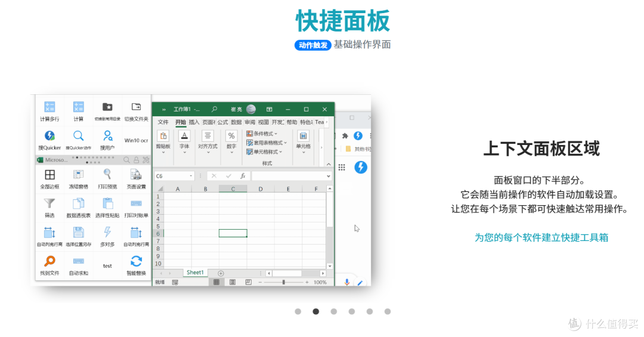Run the 冻结窗格 freeze panes action
This screenshot has height=337, width=644.
tap(79, 179)
